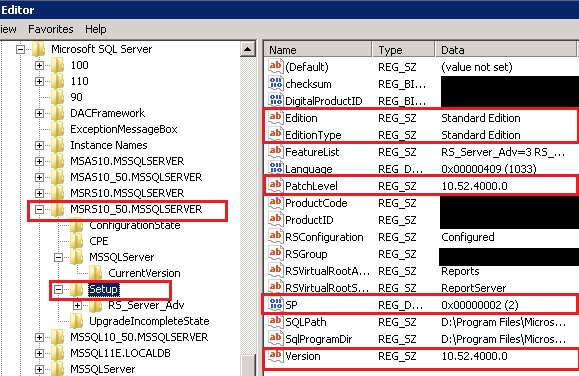The height and width of the screenshot is (376, 579).
Task: Click the UpgradeIncompleteState folder icon
Action: tap(76, 321)
